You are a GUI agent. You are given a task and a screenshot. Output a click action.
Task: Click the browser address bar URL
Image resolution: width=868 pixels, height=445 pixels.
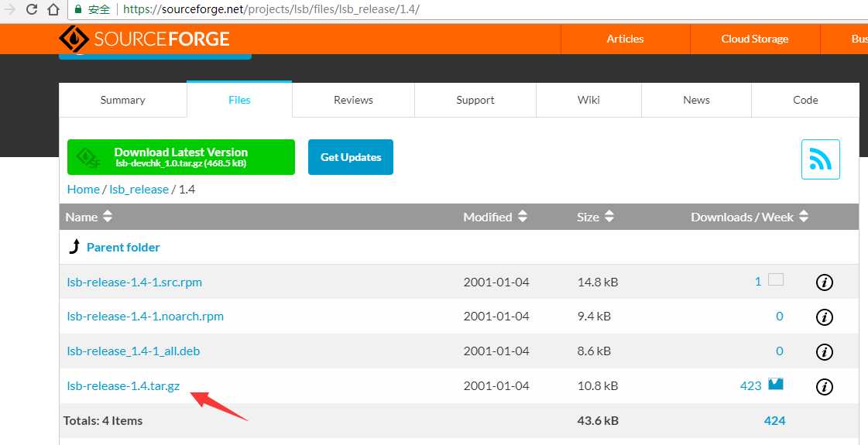pyautogui.click(x=271, y=9)
